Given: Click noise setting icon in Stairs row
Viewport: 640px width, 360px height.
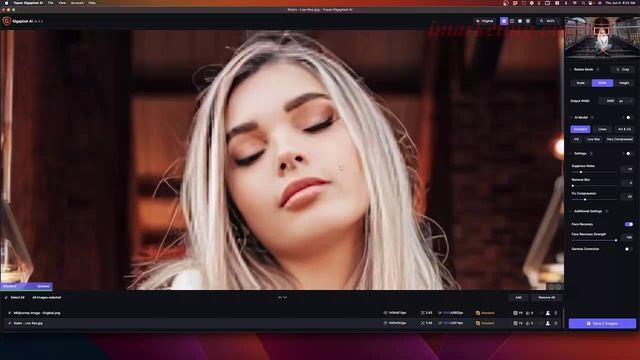Looking at the screenshot, I should pos(515,323).
